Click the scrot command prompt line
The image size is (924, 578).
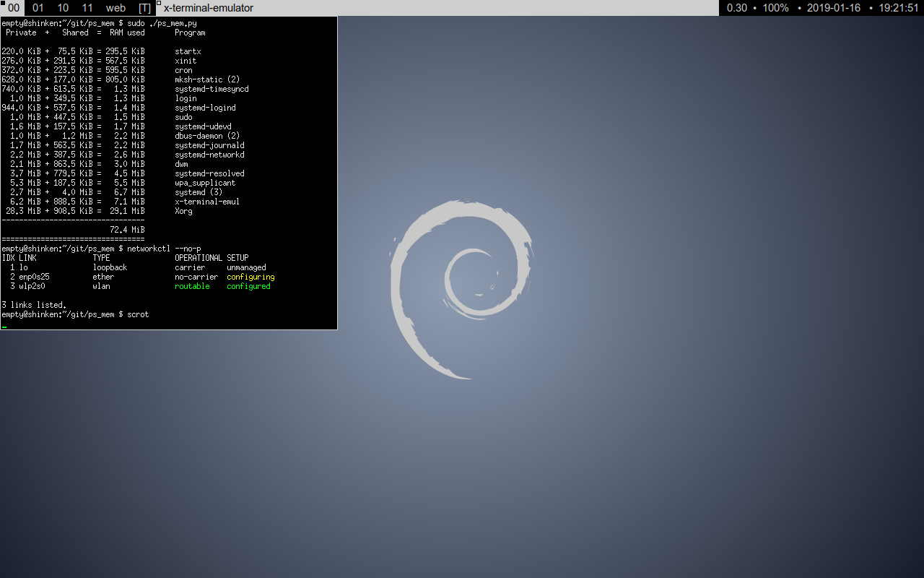(x=75, y=314)
